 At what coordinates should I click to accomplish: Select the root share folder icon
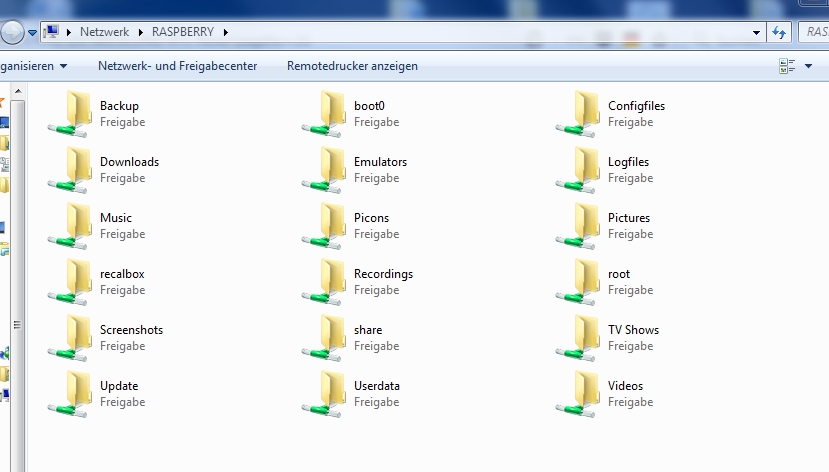(577, 282)
